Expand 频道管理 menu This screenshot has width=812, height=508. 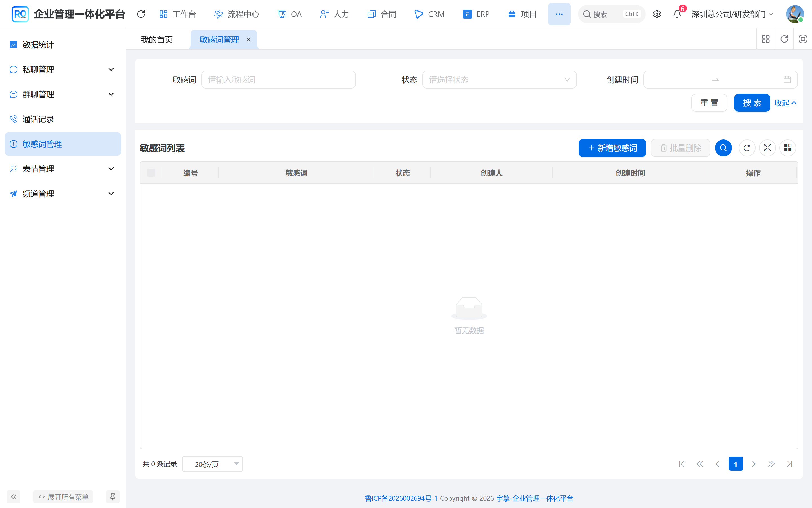(x=63, y=194)
